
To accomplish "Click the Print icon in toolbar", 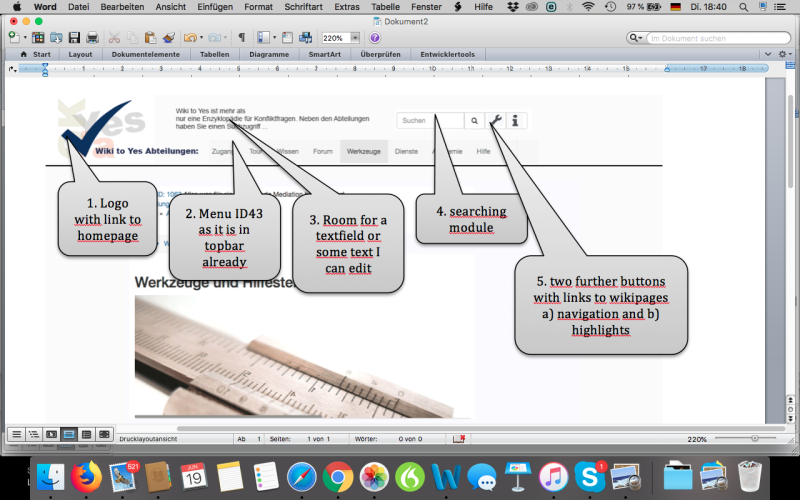I will pos(92,37).
